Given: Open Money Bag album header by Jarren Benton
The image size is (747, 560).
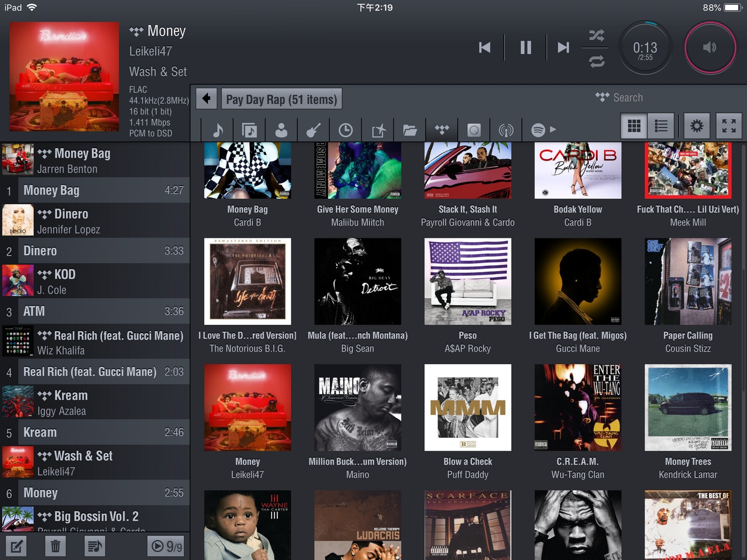Looking at the screenshot, I should pyautogui.click(x=95, y=160).
